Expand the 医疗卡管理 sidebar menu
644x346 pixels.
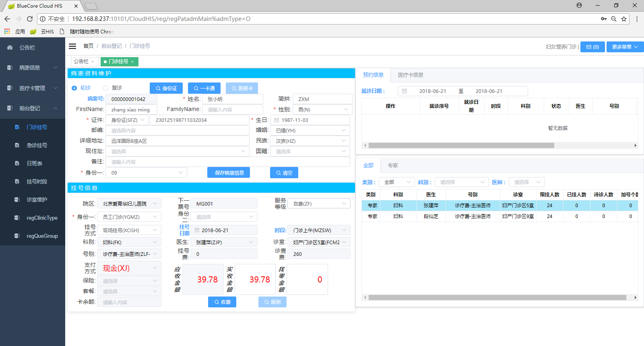pyautogui.click(x=33, y=88)
